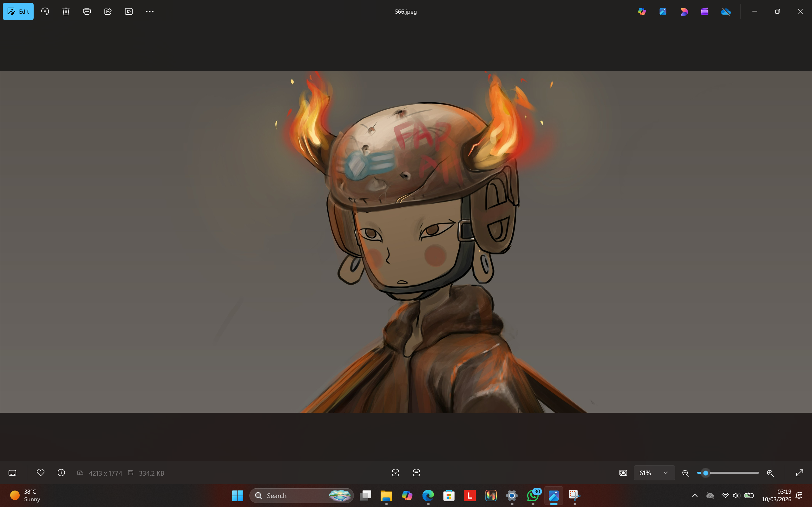This screenshot has width=812, height=507.
Task: Expand the 61% zoom dropdown
Action: 654,473
